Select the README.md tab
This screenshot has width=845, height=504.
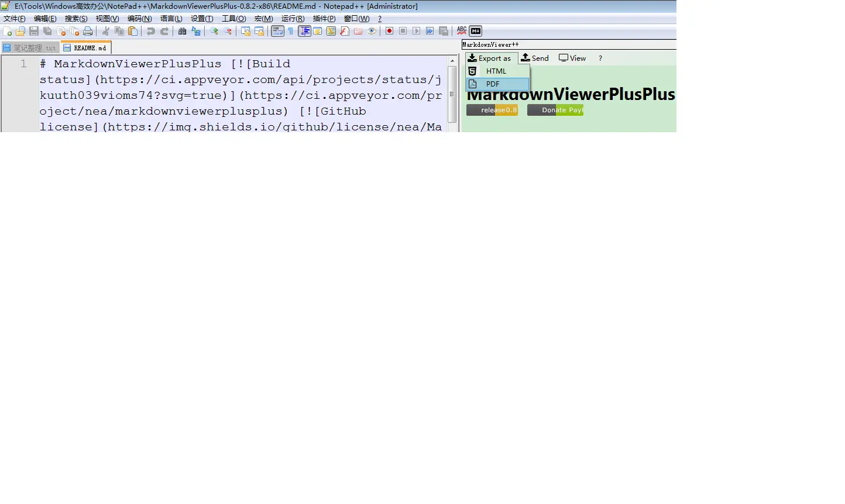pyautogui.click(x=85, y=47)
